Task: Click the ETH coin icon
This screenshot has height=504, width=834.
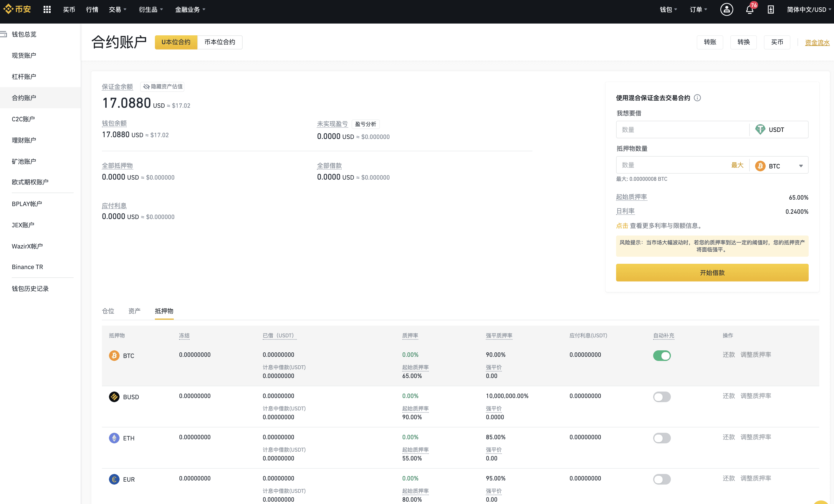Action: 114,438
